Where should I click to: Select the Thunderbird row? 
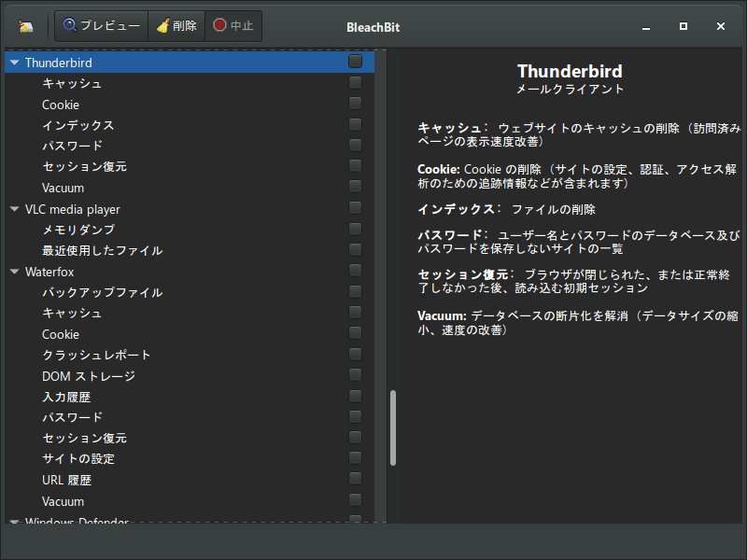pos(190,63)
